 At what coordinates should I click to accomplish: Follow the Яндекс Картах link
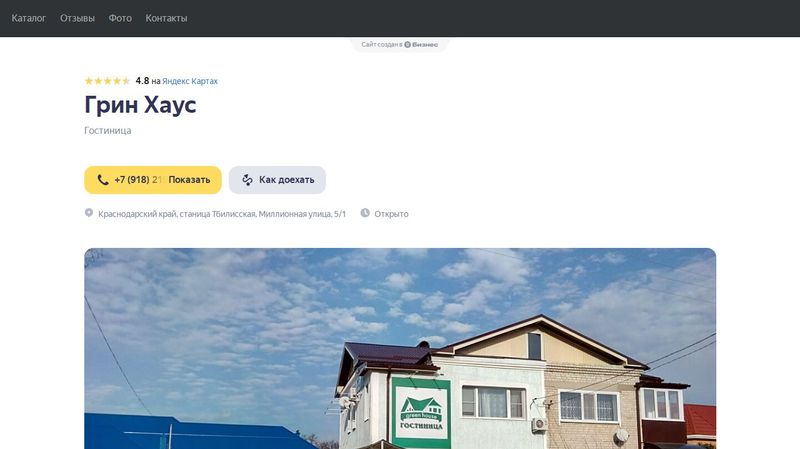(x=190, y=81)
